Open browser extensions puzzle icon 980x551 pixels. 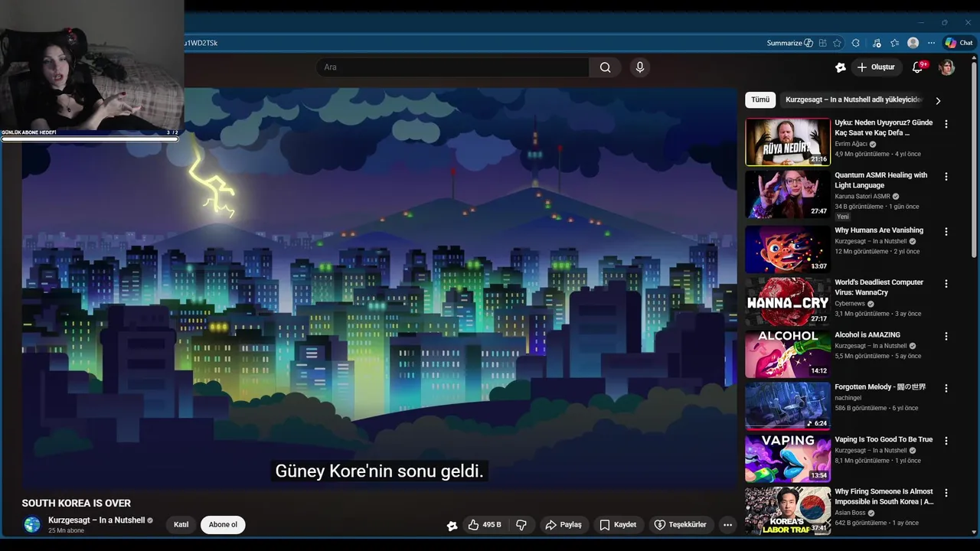856,43
